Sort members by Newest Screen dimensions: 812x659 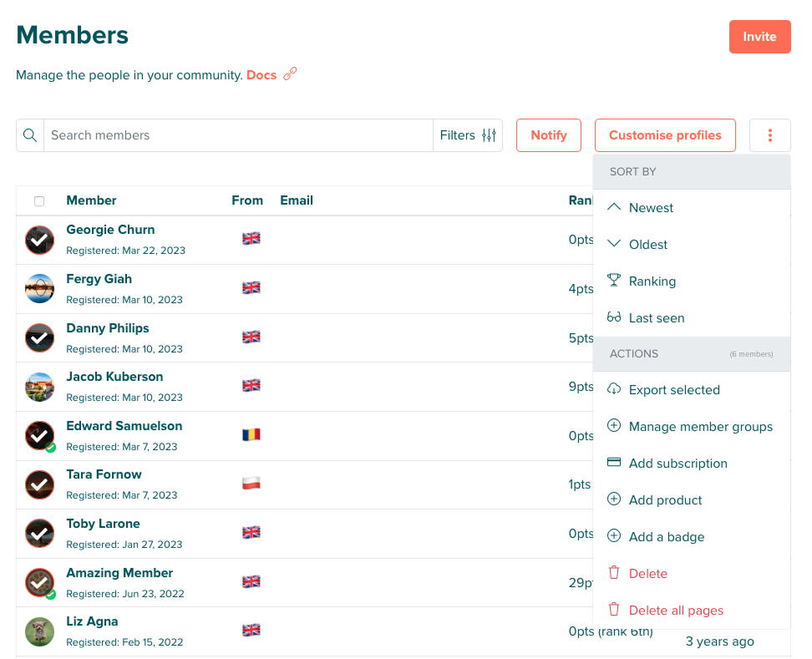(651, 208)
